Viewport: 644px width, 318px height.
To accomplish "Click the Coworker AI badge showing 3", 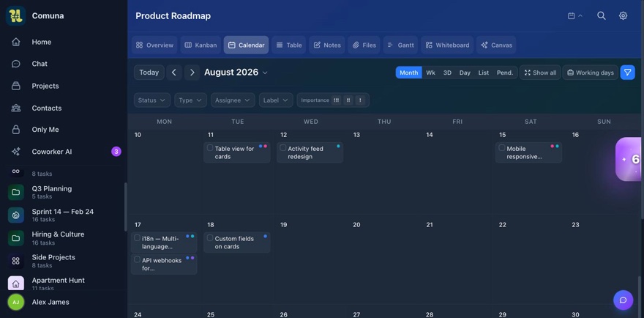I will click(x=116, y=152).
